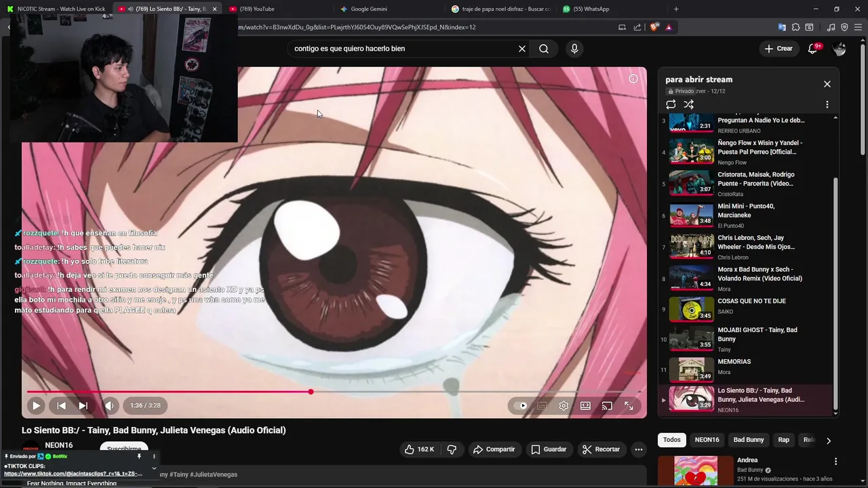Viewport: 868px width, 488px height.
Task: Toggle playlist shuffle
Action: 689,104
